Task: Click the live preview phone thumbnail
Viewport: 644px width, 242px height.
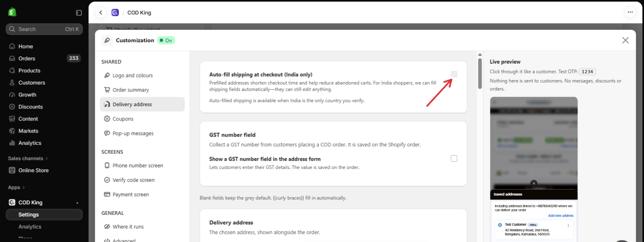Action: (x=534, y=169)
